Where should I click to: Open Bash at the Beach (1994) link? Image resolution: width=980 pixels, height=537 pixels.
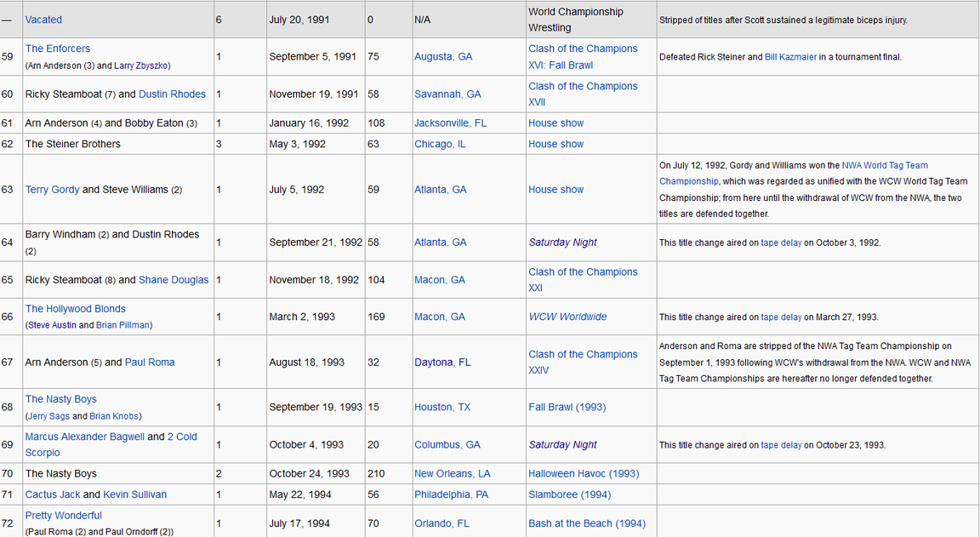point(587,523)
